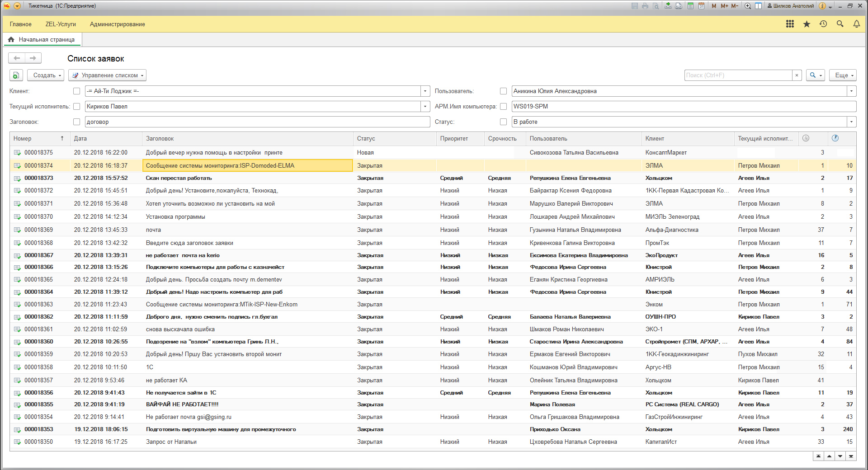Open the Управление списком dropdown

pos(107,75)
